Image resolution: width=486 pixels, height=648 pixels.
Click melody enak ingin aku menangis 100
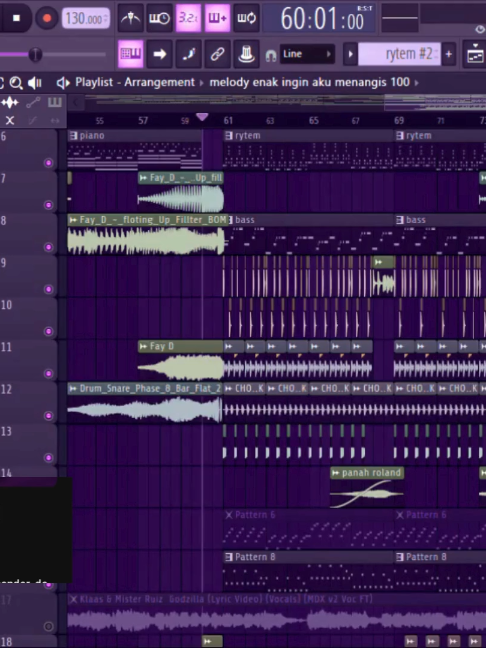tap(310, 82)
